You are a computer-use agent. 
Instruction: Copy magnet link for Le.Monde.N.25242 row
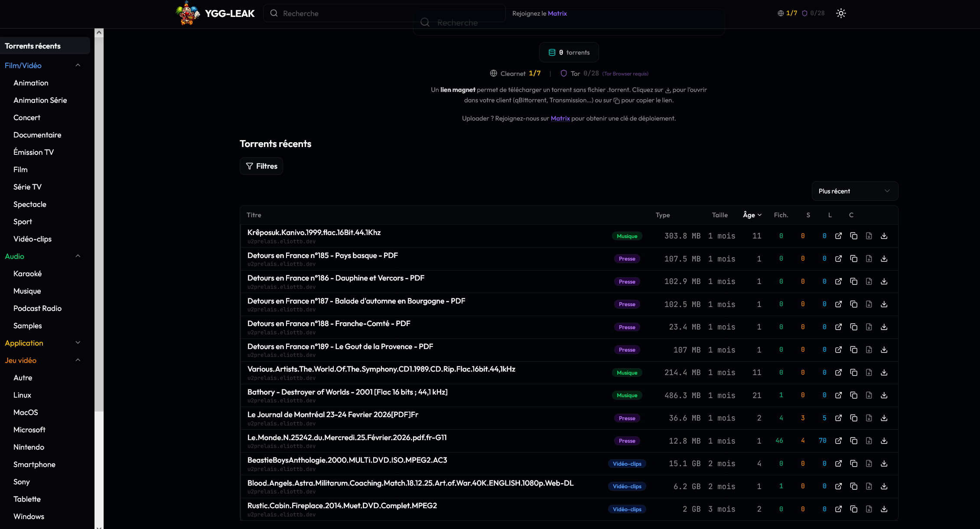click(x=853, y=441)
